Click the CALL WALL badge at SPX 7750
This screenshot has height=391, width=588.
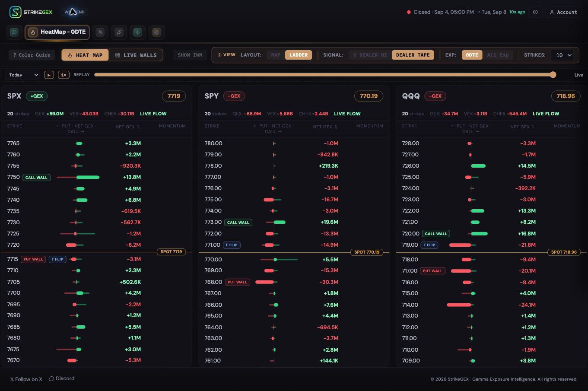tap(36, 178)
